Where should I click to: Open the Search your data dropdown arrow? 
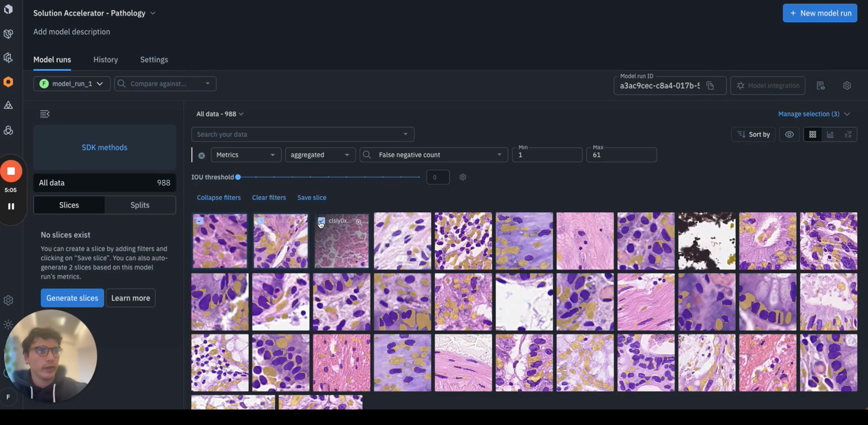click(x=405, y=134)
